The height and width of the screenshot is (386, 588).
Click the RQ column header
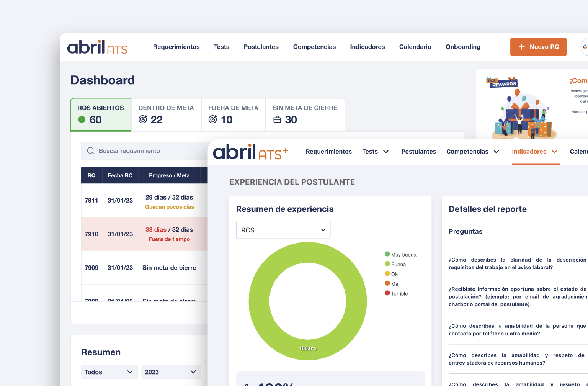pos(91,175)
